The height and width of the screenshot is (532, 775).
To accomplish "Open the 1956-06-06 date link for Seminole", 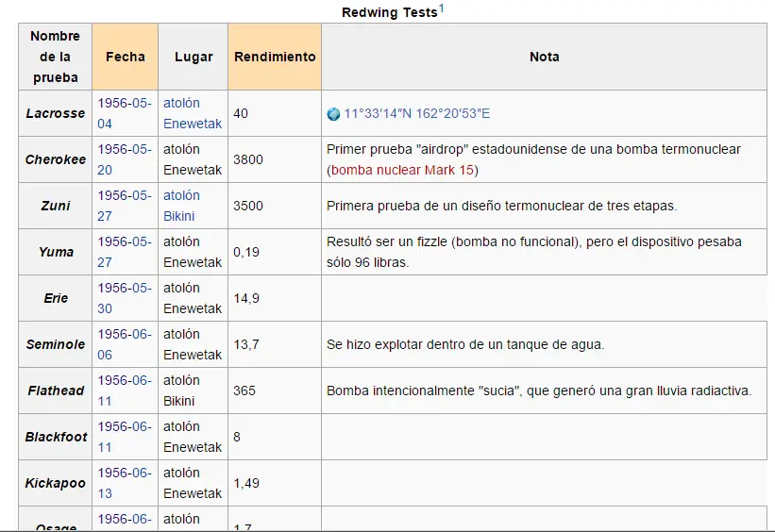I will coord(125,344).
